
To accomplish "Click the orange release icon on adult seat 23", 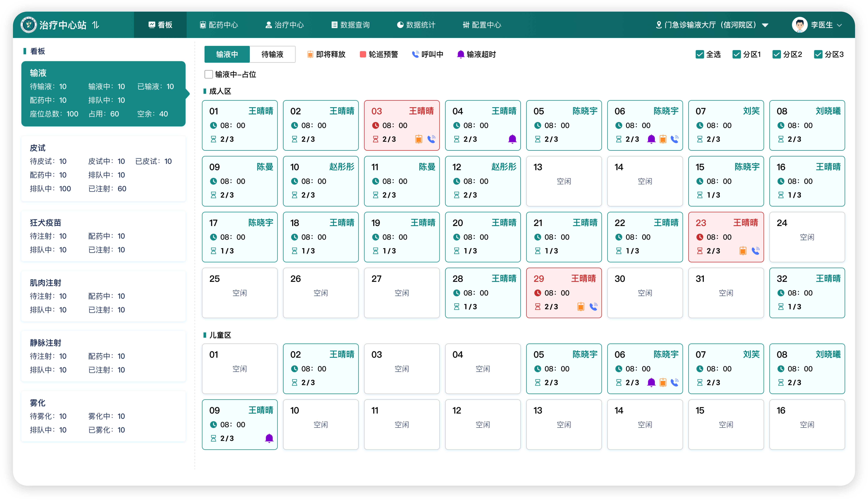I will coord(743,251).
